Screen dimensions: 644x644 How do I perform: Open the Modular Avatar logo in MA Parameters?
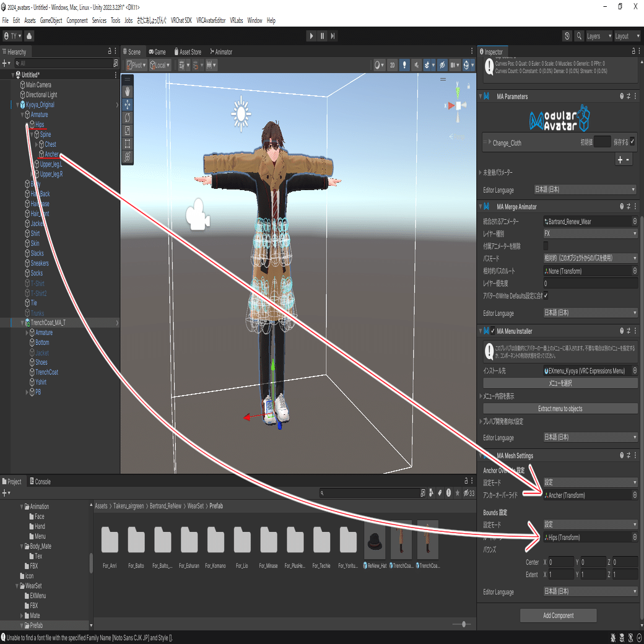click(x=559, y=118)
